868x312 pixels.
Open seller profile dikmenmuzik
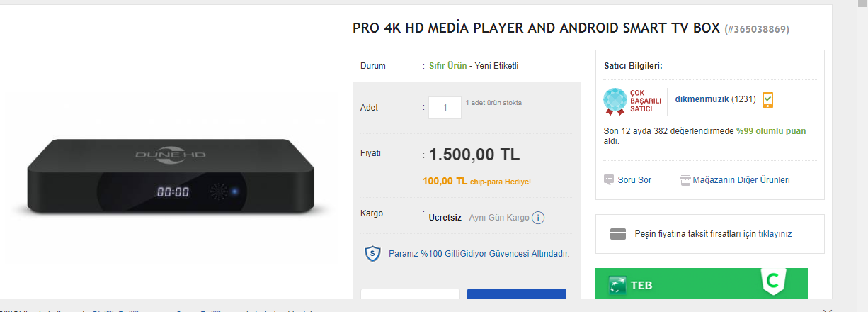(x=701, y=99)
